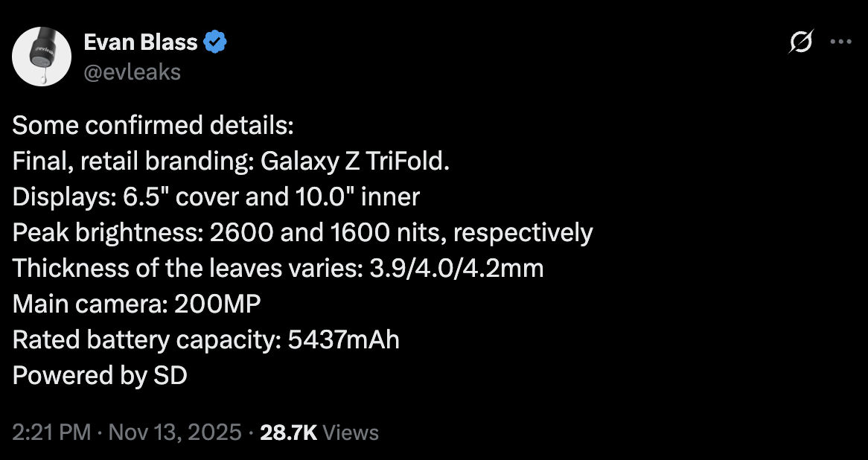Viewport: 868px width, 460px height.
Task: Click the Evan Blass display name
Action: coord(141,42)
